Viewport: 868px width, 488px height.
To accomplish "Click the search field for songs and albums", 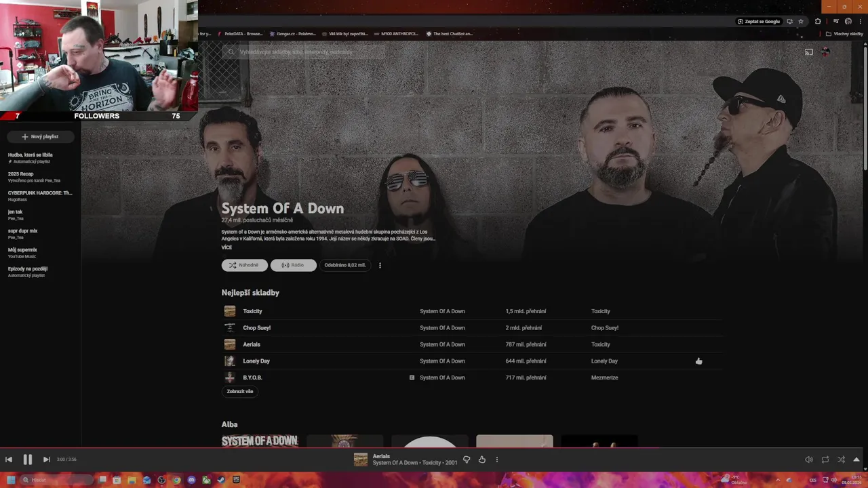I will click(304, 52).
